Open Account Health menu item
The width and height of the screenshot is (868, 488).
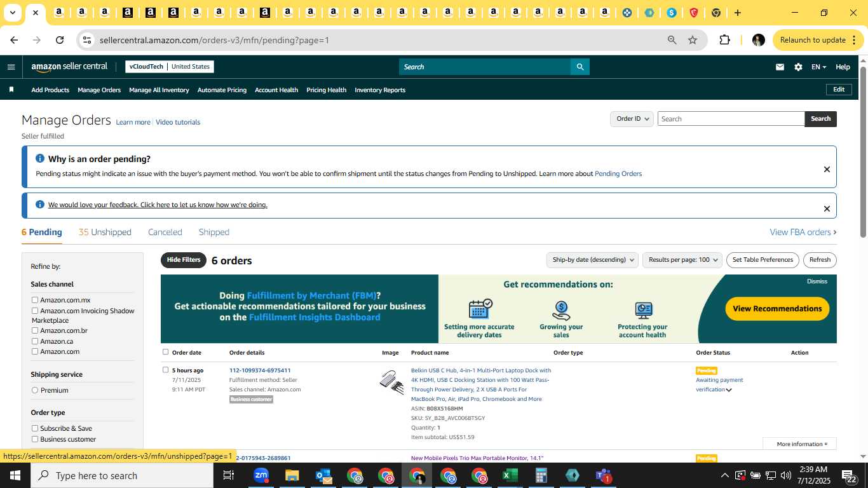pyautogui.click(x=276, y=90)
